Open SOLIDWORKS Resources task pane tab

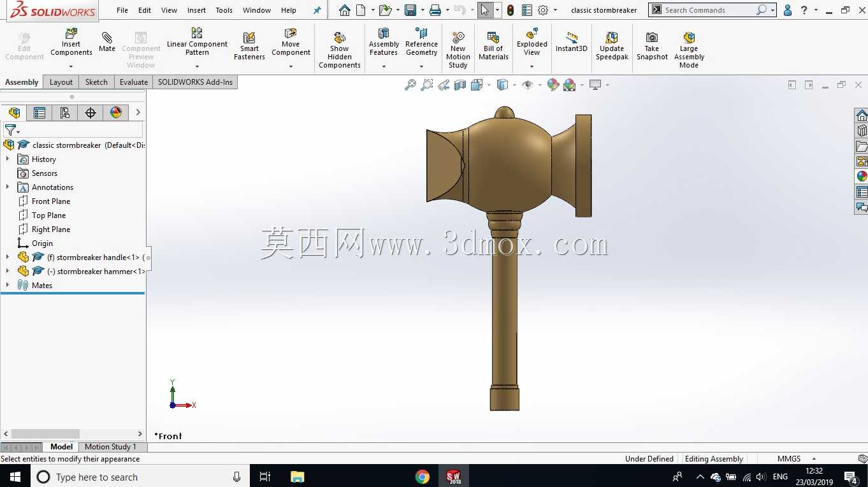862,115
